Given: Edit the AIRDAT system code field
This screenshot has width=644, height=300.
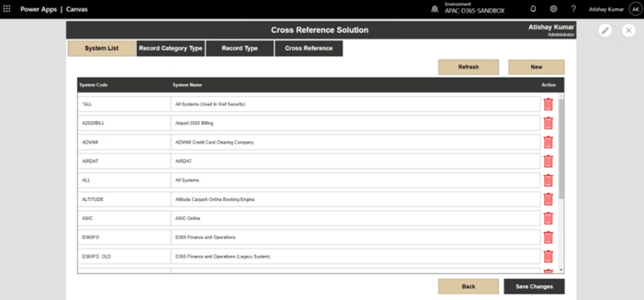Looking at the screenshot, I should point(124,161).
